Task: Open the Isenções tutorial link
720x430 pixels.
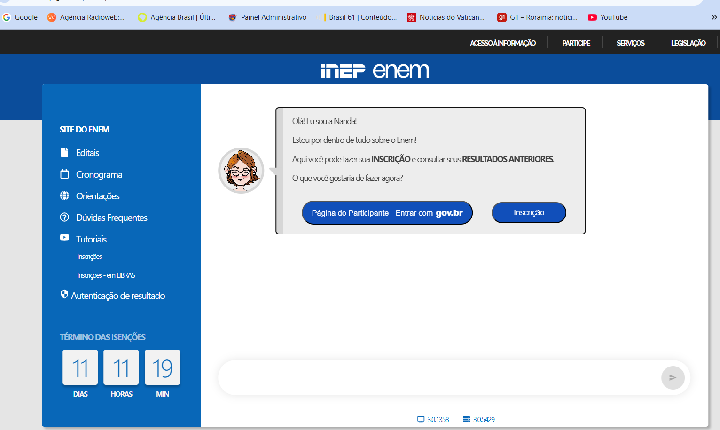Action: (90, 257)
